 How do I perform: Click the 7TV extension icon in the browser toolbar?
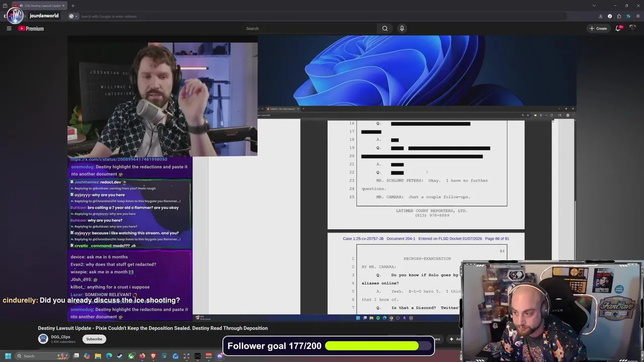628,16
